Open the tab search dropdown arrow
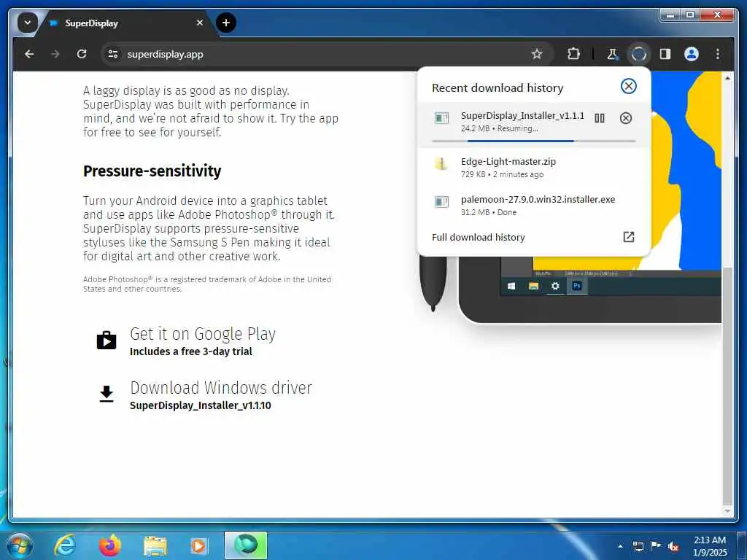The width and height of the screenshot is (747, 560). coord(28,23)
